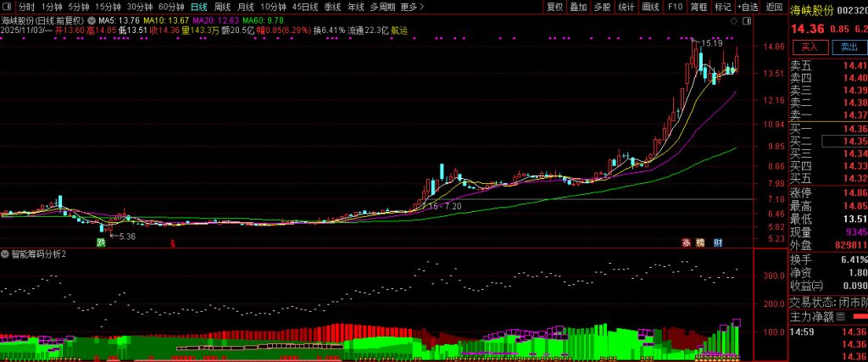Click the diamond icon above the chart
This screenshot has width=868, height=362.
tap(734, 21)
